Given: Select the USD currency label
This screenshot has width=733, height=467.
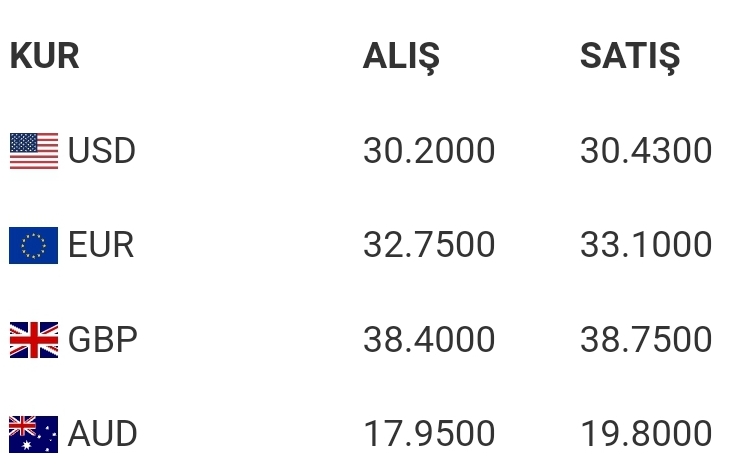Looking at the screenshot, I should click(x=102, y=151).
